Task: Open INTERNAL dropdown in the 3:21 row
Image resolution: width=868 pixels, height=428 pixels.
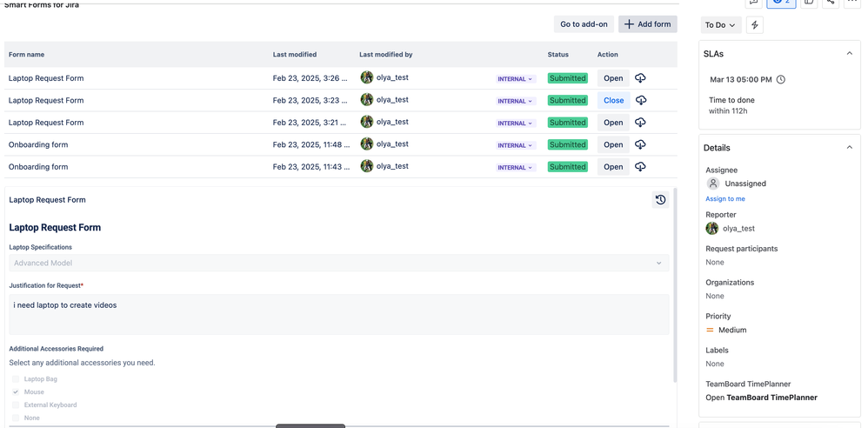Action: tap(516, 124)
